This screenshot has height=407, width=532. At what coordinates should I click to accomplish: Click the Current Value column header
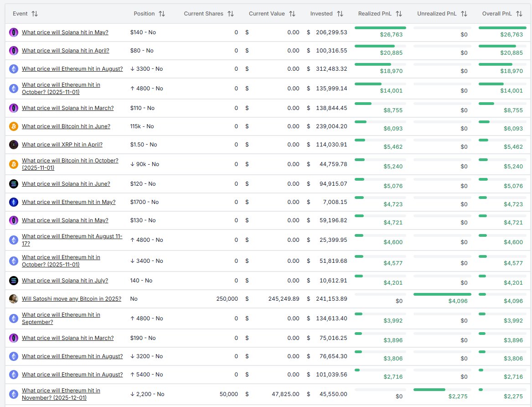coord(269,14)
